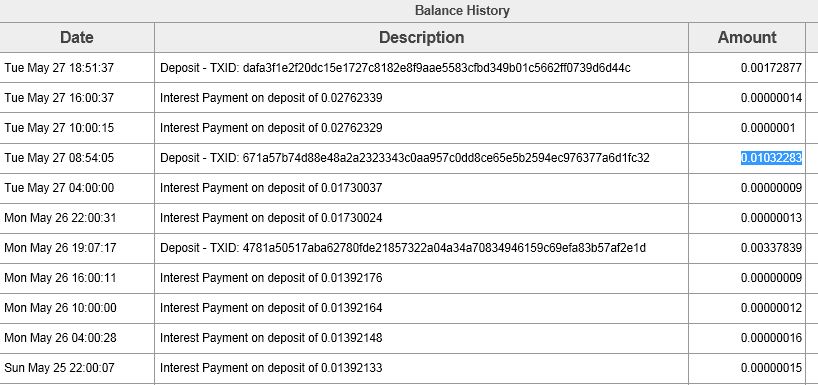Click the deposit TXID starting with 4781a505
This screenshot has height=385, width=818.
coord(444,248)
